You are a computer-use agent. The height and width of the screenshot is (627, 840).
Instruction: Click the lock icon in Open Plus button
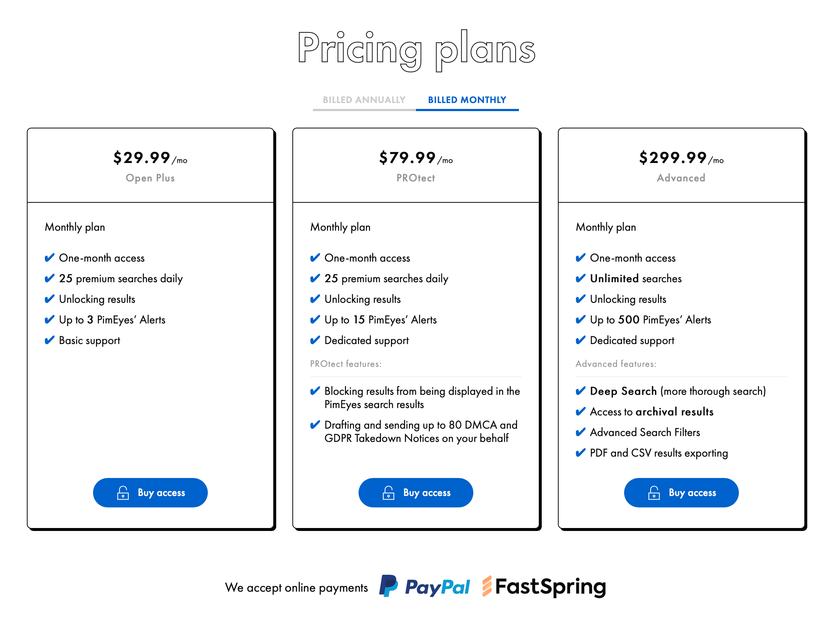pyautogui.click(x=123, y=493)
